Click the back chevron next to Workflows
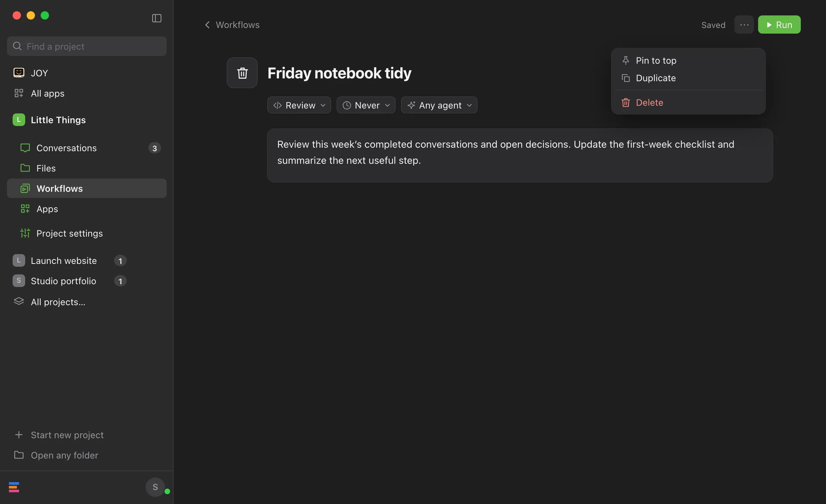Screen dimensions: 826x504 click(207, 25)
